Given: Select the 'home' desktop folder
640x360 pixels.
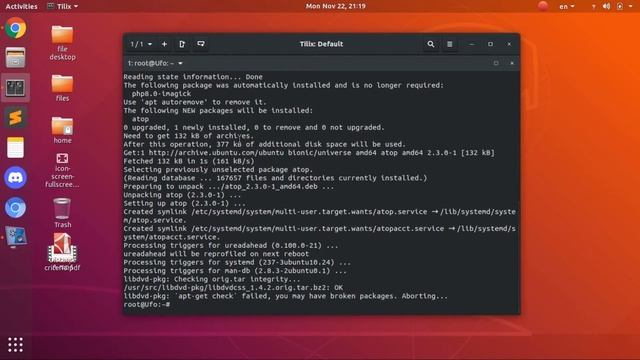Looking at the screenshot, I should click(x=62, y=130).
